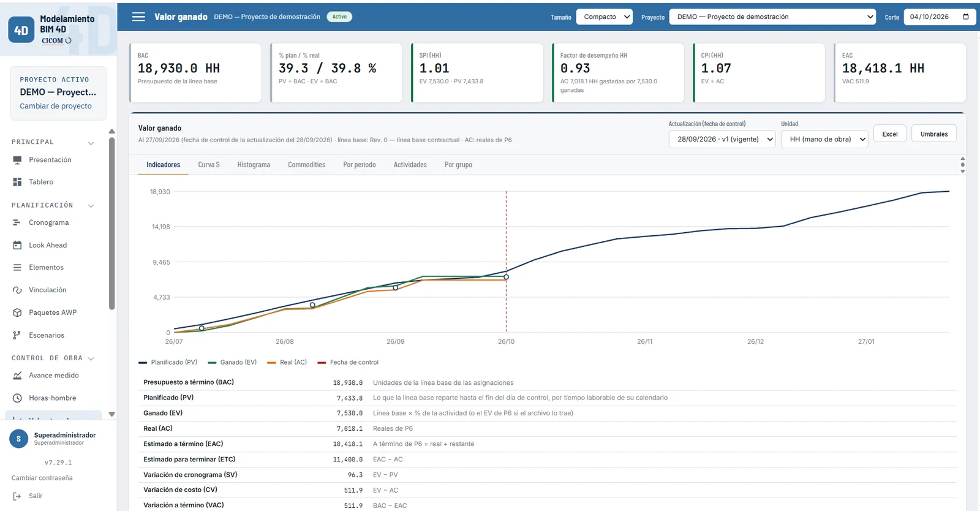Click the Vinculación link icon
Viewport: 980px width, 511px height.
coord(17,290)
